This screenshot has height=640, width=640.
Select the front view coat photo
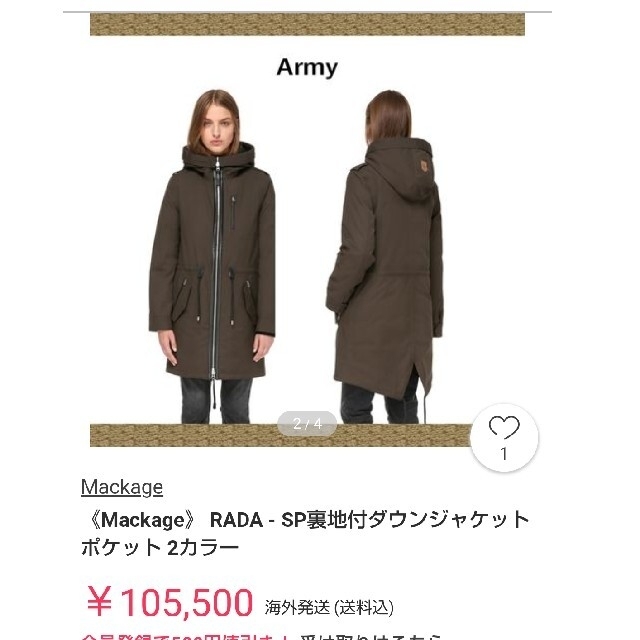coord(212,256)
